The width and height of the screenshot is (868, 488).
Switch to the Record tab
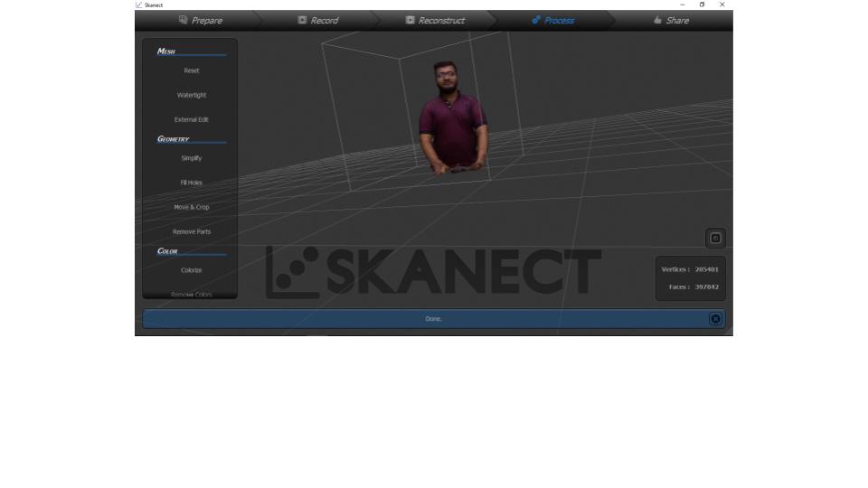317,21
